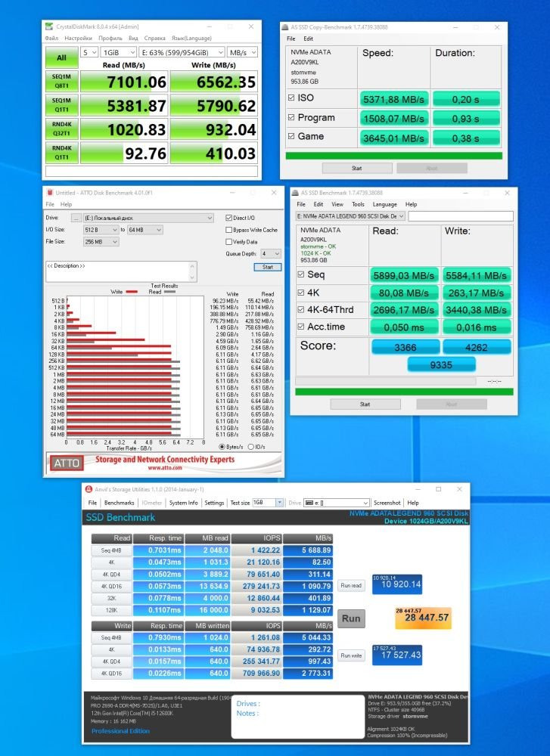Viewport: 550px width, 756px height.
Task: Run all CrystalDiskMark tests with the All button
Action: coord(62,58)
